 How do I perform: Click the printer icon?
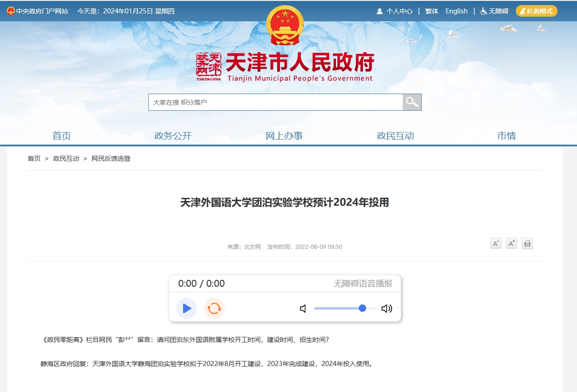pos(527,243)
